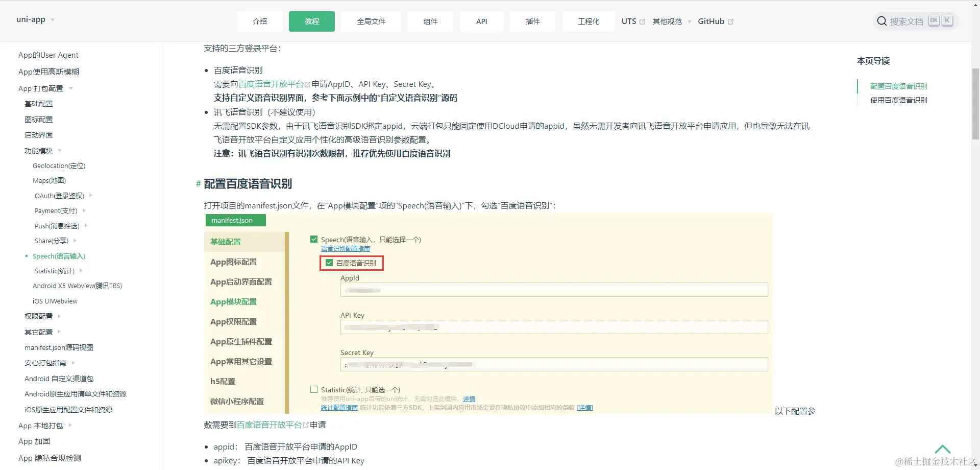
Task: Toggle the Speech(语音输入) checkbox
Action: (314, 239)
